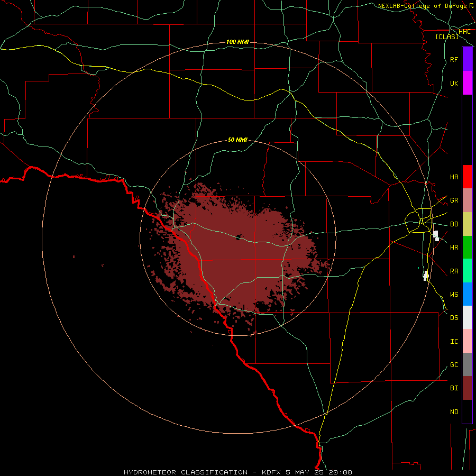This screenshot has height=476, width=476.
Task: Click the HR legend label
Action: pyautogui.click(x=454, y=248)
